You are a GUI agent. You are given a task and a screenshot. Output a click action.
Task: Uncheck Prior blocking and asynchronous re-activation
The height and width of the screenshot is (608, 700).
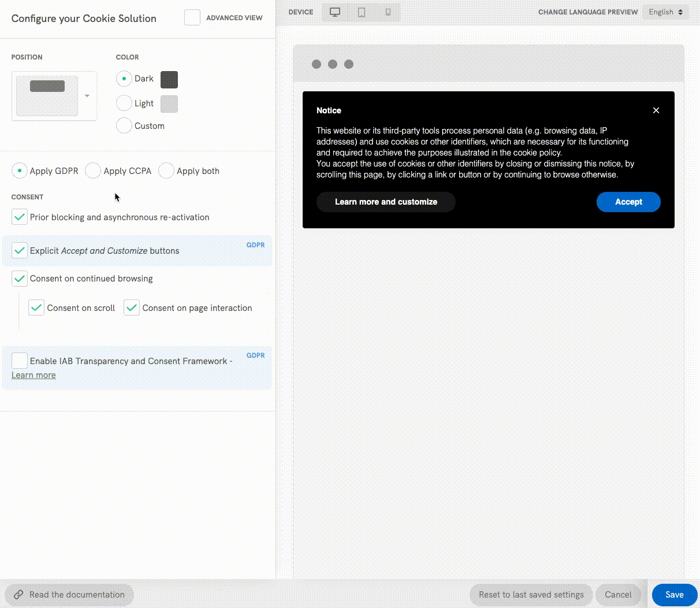[20, 217]
